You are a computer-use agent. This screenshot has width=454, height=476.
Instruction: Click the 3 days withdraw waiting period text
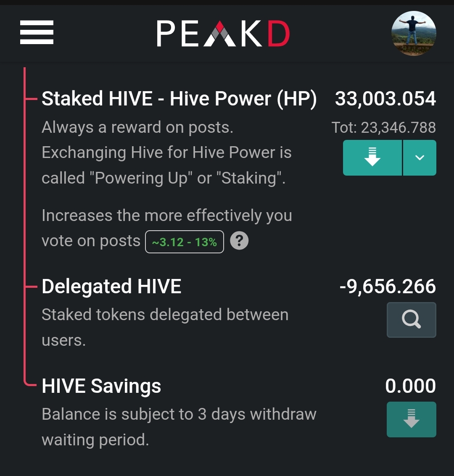179,415
